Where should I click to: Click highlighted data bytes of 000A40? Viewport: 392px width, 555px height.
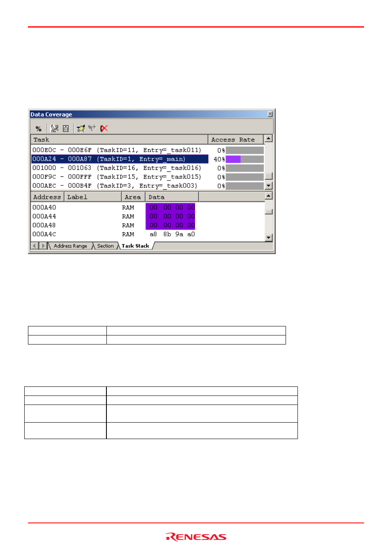coord(171,207)
